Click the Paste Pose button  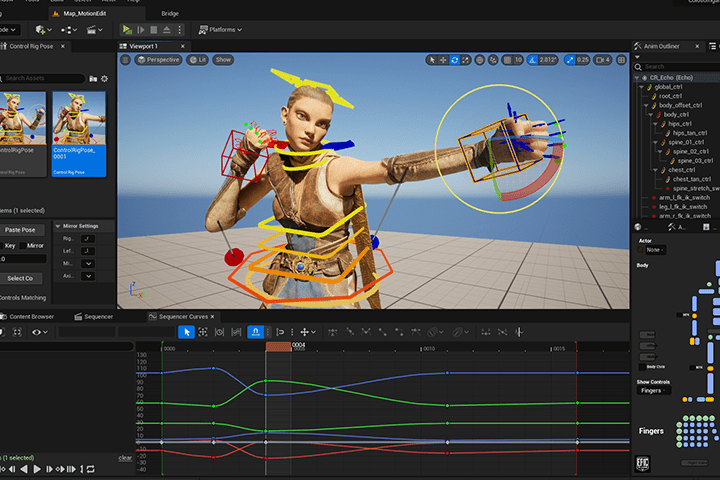(x=21, y=230)
